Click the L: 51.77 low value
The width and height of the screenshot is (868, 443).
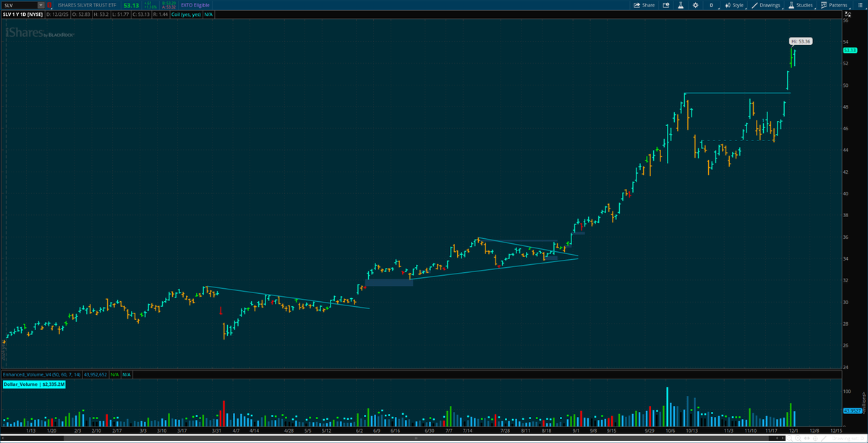[x=121, y=14]
